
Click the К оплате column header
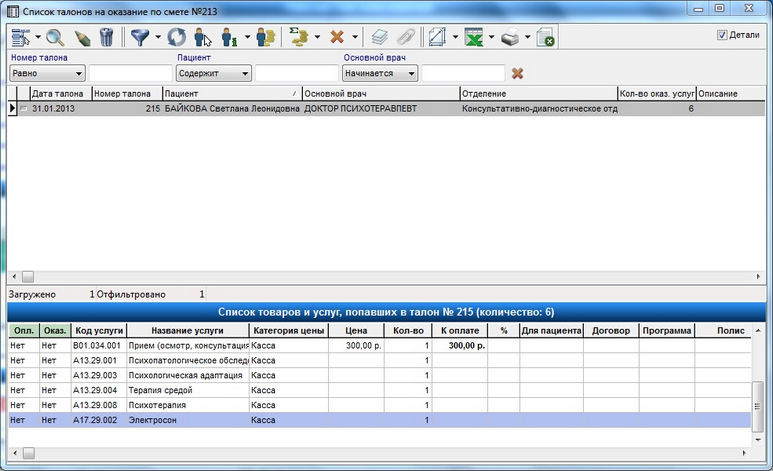459,330
